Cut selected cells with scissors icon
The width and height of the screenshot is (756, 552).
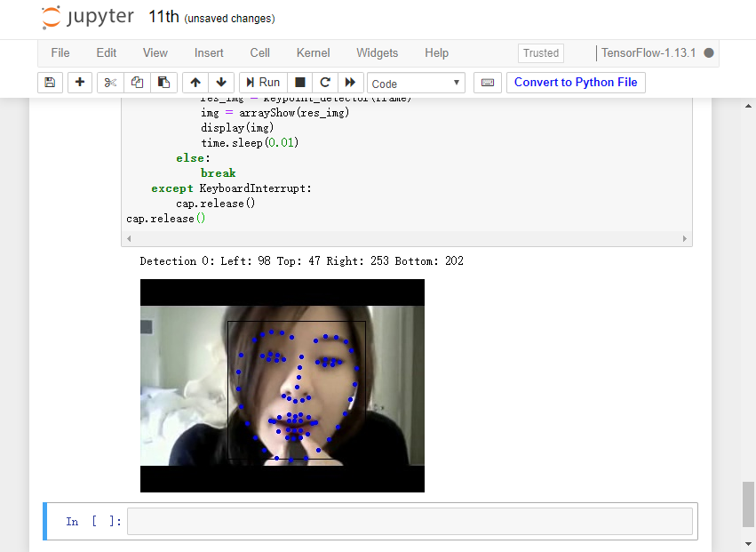pos(110,83)
